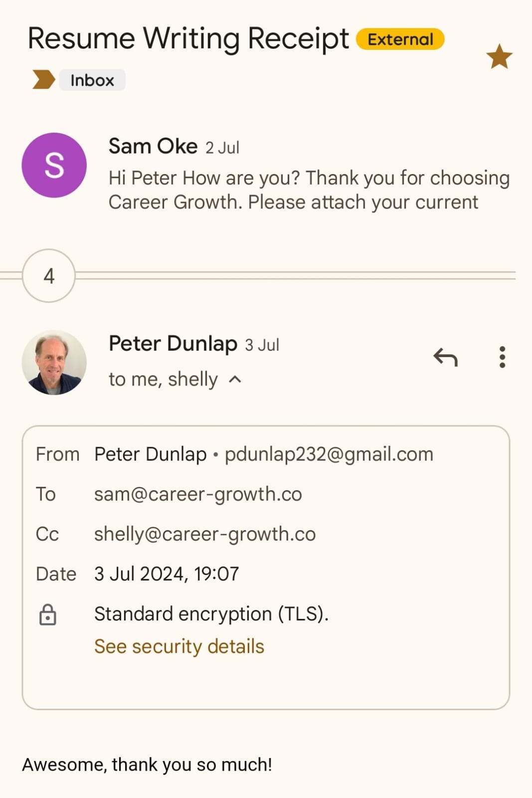Open the three-dot more options menu

(502, 357)
